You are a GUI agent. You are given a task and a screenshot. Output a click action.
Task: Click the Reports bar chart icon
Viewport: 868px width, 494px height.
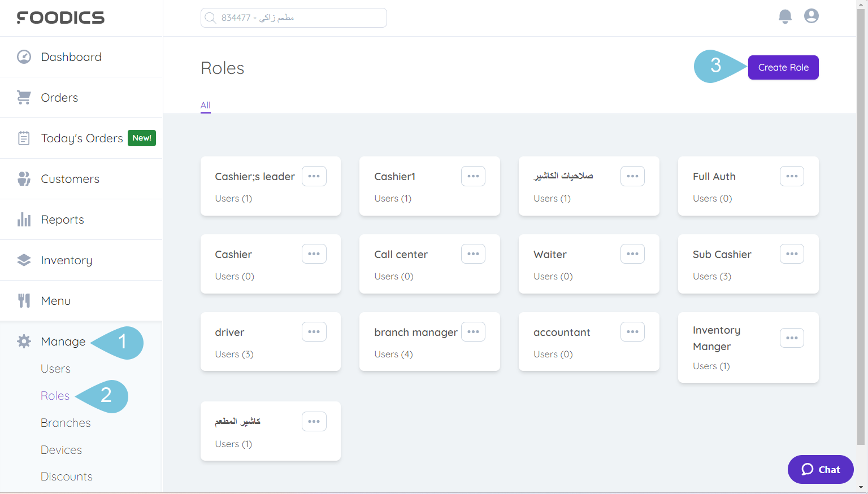[x=24, y=219]
